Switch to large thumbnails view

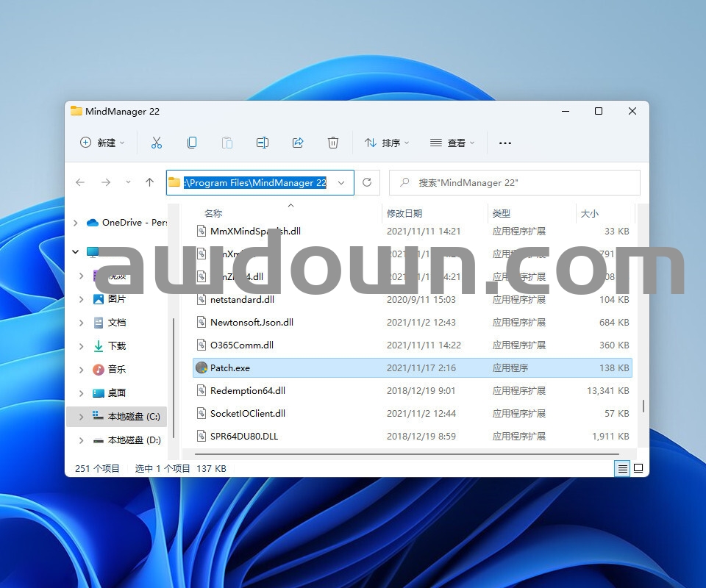click(x=638, y=468)
